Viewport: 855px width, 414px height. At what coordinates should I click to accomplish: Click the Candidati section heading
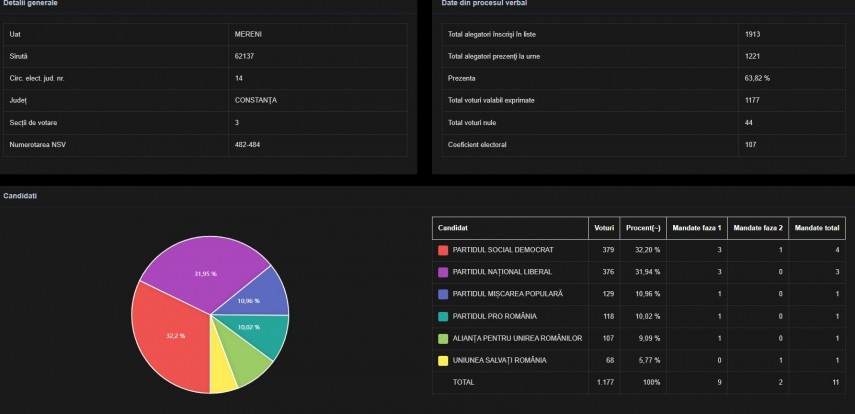(20, 195)
